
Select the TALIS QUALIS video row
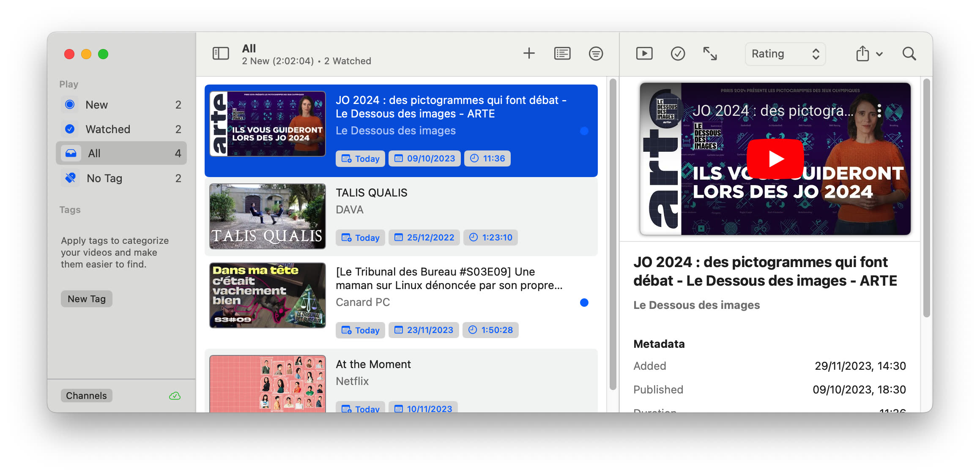tap(401, 216)
